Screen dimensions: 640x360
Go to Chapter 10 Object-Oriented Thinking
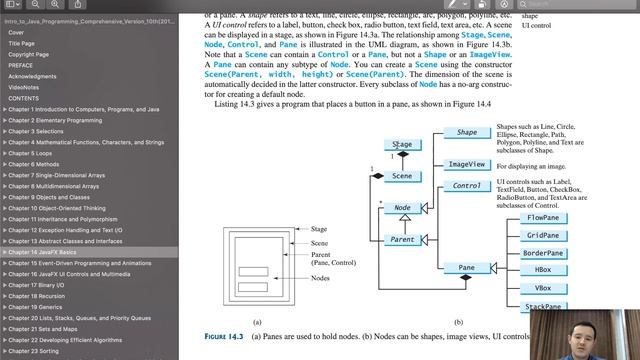(57, 208)
